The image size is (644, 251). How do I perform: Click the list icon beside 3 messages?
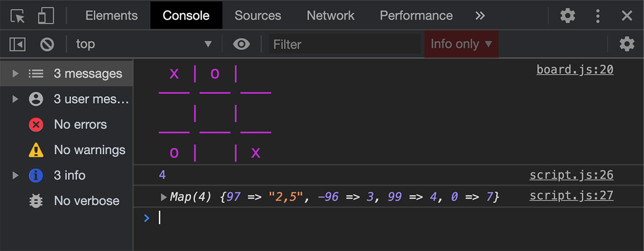(x=36, y=74)
